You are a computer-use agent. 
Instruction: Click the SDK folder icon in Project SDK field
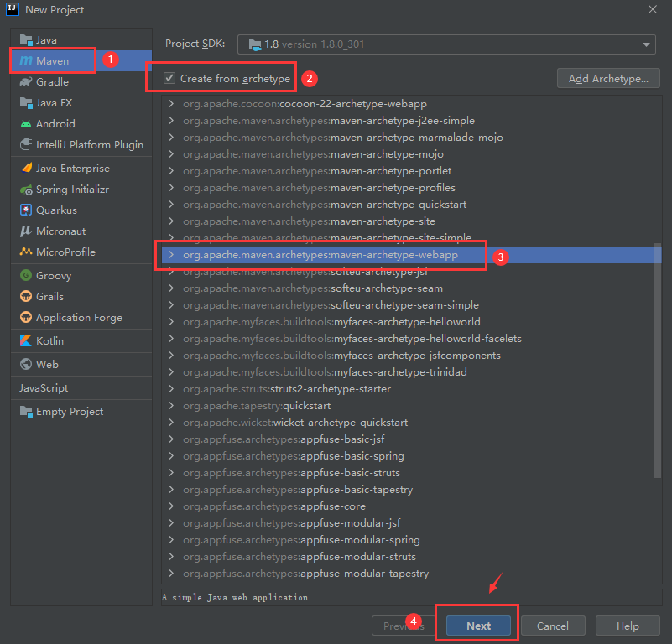click(255, 44)
